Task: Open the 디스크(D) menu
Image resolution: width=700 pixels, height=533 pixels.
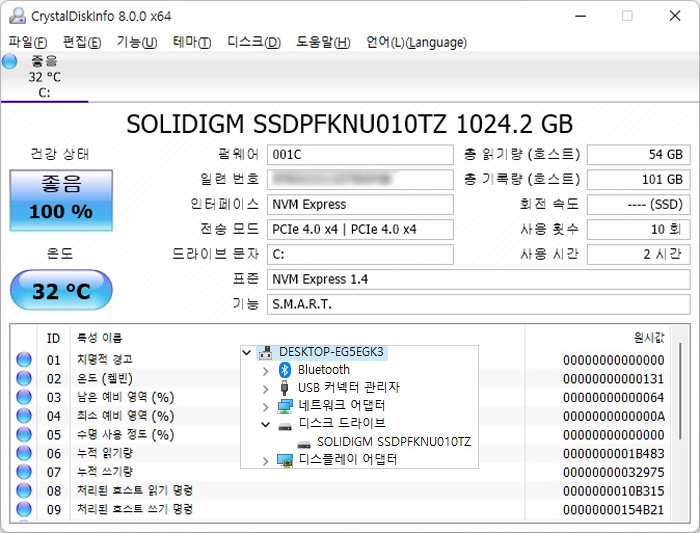Action: pos(254,42)
